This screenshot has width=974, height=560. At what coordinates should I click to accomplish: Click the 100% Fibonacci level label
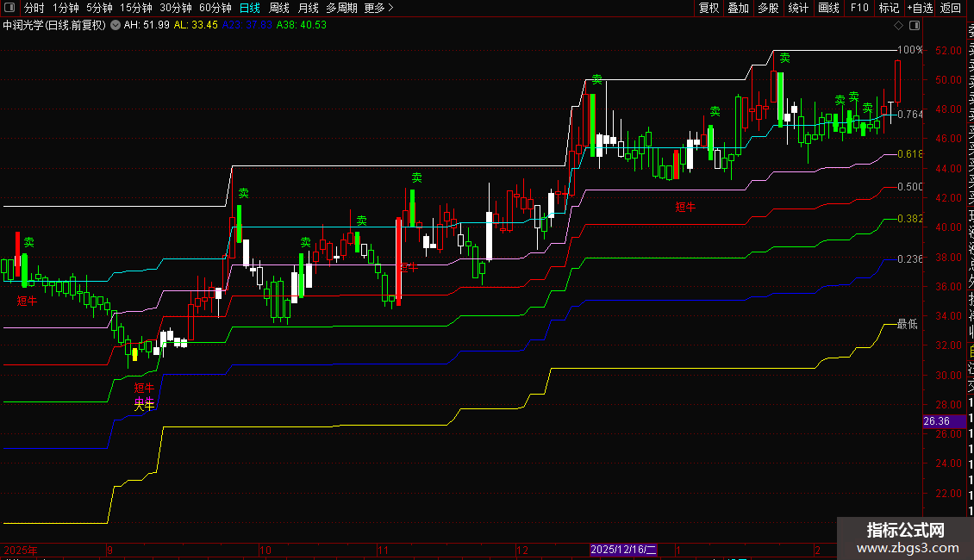click(x=910, y=50)
